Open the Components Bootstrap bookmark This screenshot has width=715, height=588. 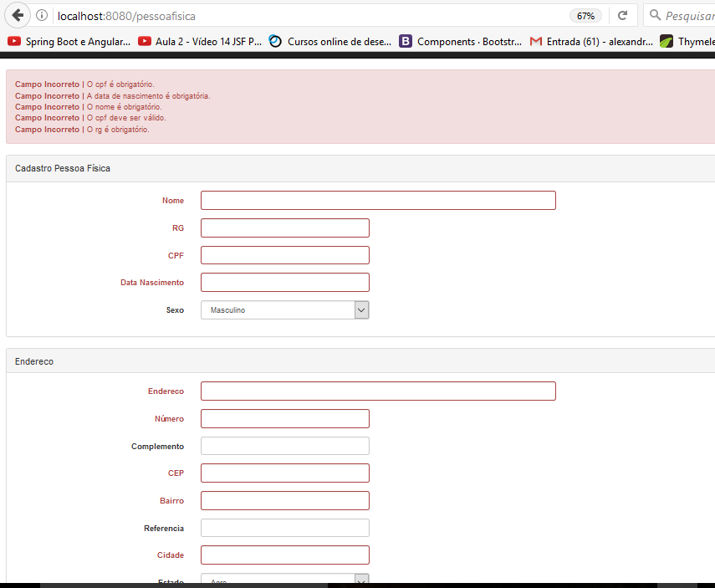(461, 42)
